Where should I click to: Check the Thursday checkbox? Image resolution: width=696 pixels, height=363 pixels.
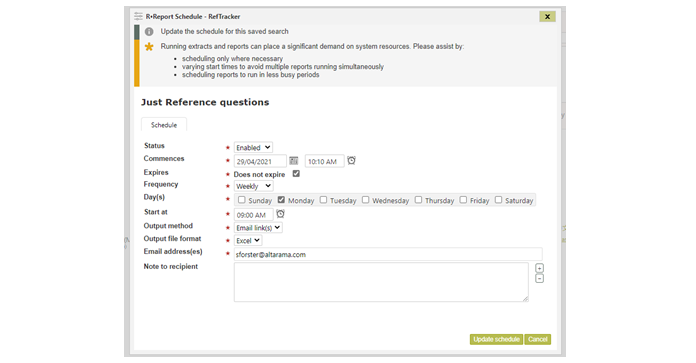tap(418, 200)
